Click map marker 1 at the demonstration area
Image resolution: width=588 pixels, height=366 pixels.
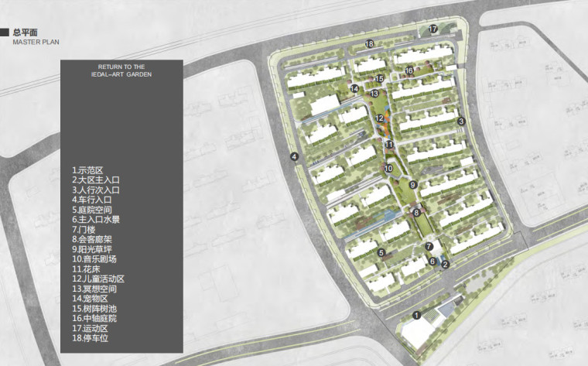(x=416, y=315)
